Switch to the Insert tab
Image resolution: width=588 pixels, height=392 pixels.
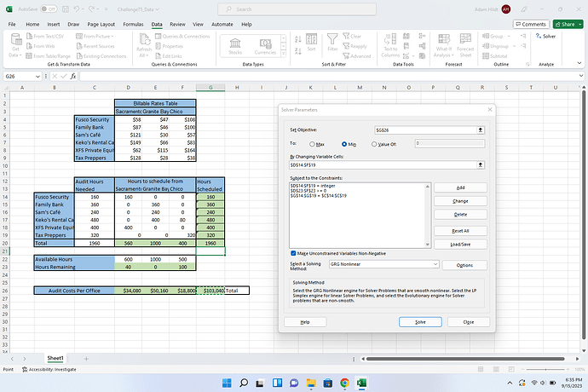click(53, 24)
